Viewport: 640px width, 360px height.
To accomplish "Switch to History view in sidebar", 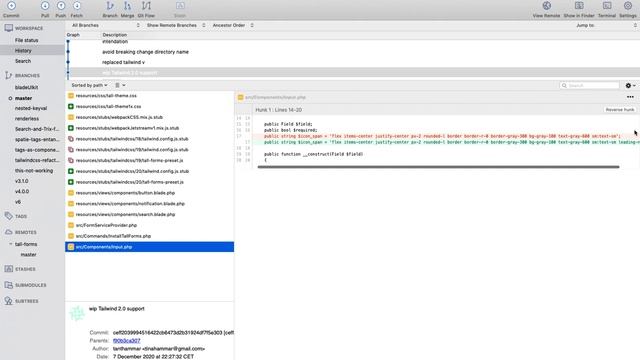I will [23, 51].
